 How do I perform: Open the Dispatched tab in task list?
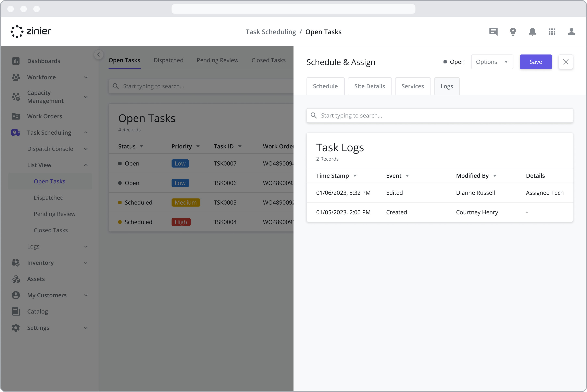tap(168, 60)
